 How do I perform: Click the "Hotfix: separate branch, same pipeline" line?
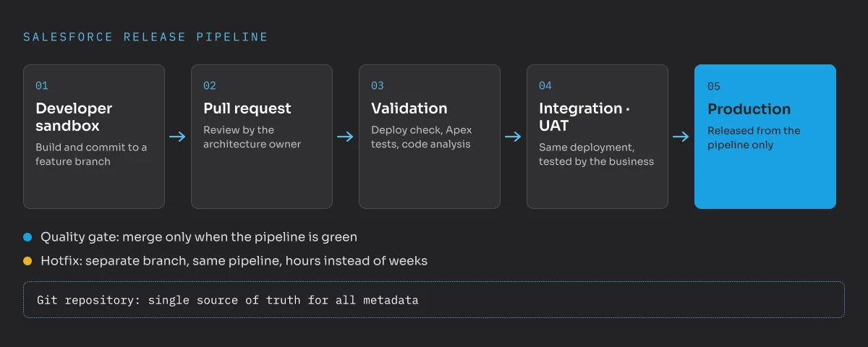click(x=234, y=261)
